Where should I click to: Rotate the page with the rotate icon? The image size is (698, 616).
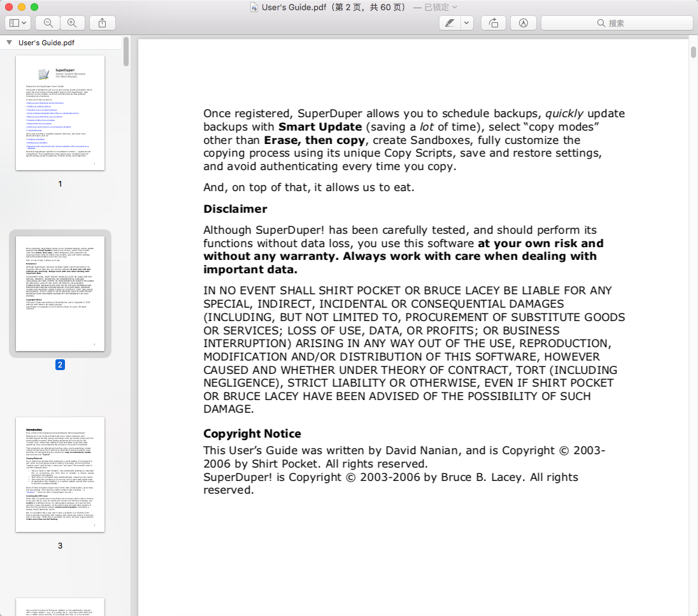pos(494,23)
